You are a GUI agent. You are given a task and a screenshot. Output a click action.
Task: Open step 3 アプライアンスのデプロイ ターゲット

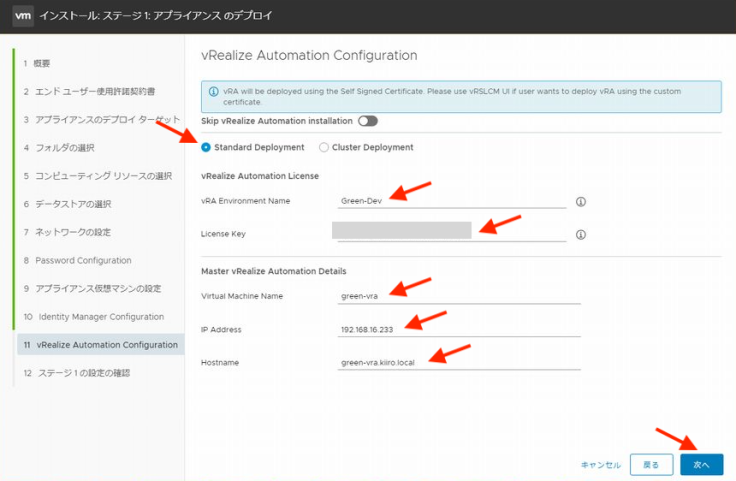102,120
